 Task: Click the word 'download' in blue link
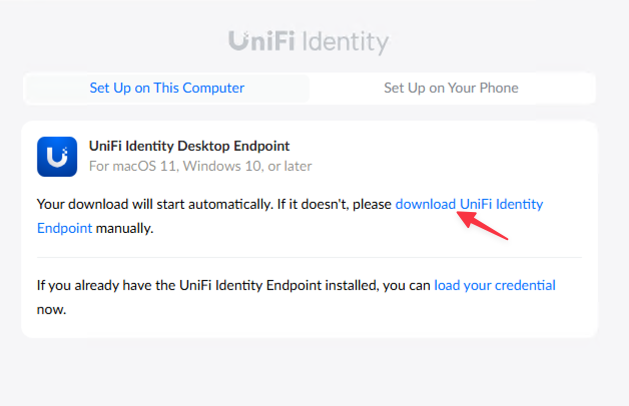[x=426, y=204]
